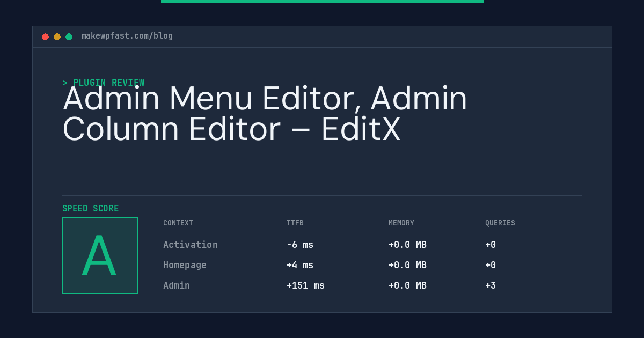Click the Activation TTFB value -6 ms

300,245
